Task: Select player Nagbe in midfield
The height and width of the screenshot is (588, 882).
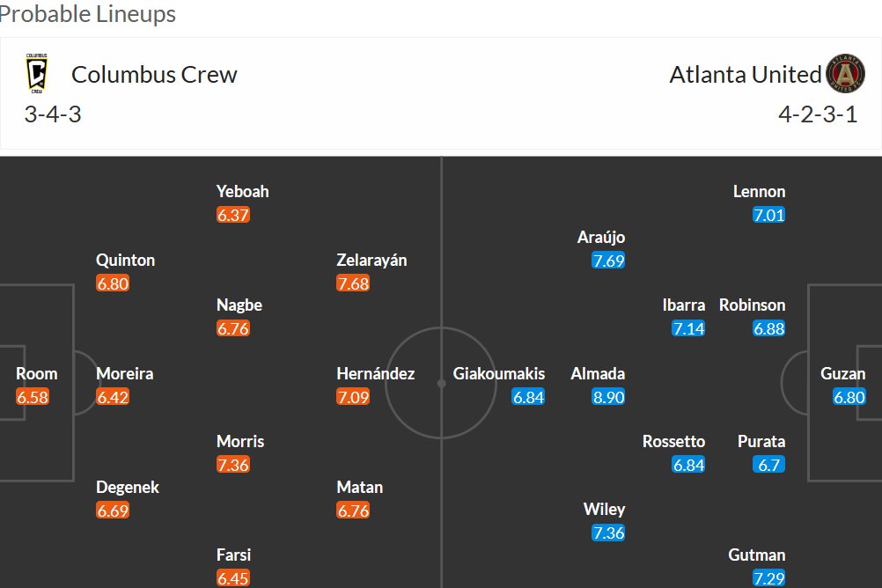Action: coord(239,305)
